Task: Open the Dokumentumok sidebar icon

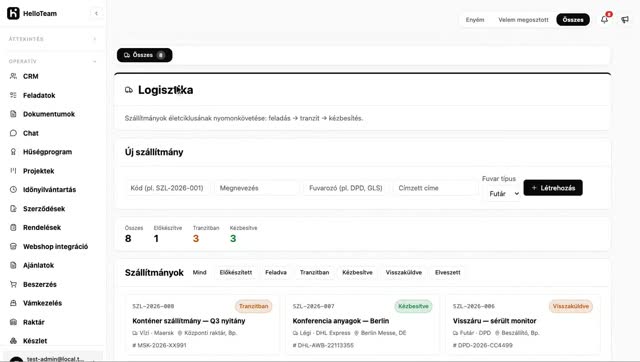Action: 13,114
